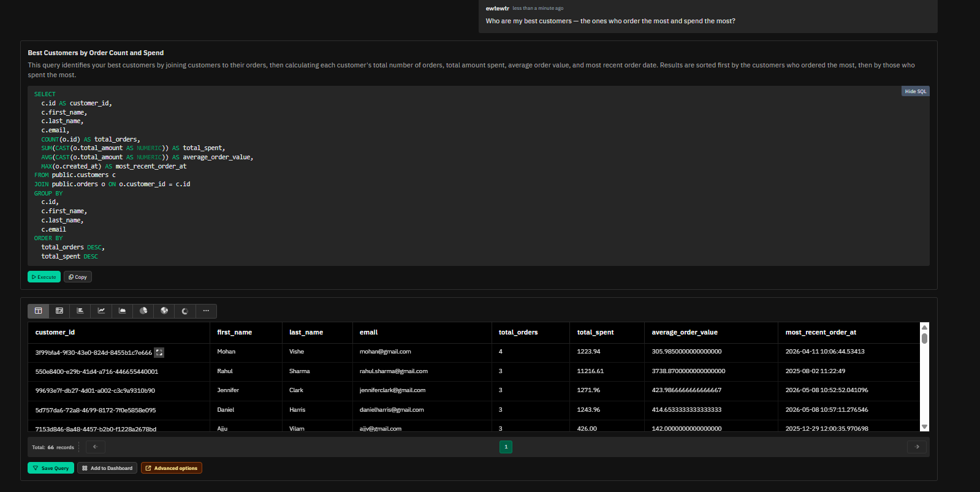Image resolution: width=980 pixels, height=492 pixels.
Task: Click heading Best Customers by Order Count and Spend
Action: click(x=96, y=53)
